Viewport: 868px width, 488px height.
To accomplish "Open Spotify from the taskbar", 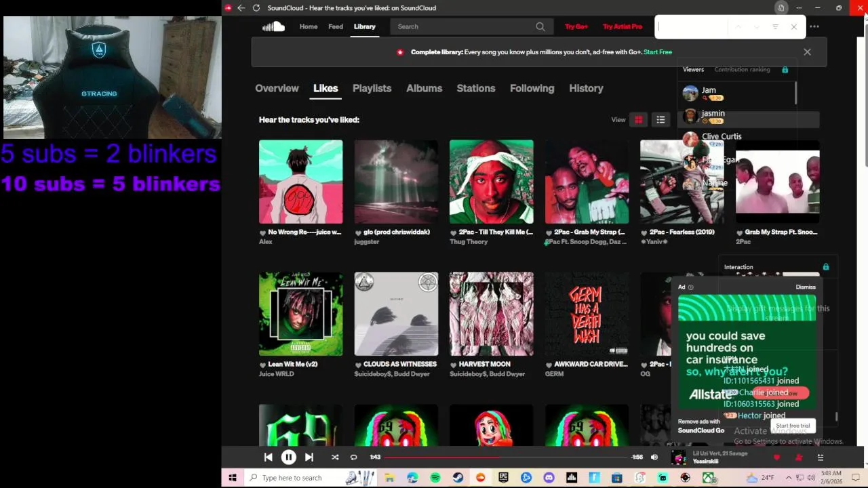I will (435, 478).
